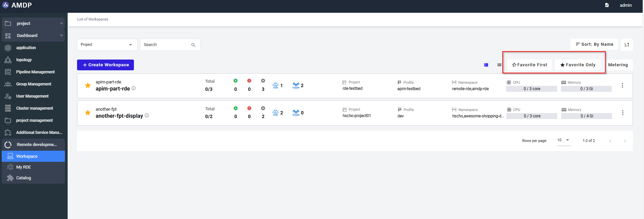Click the Catalog puzzle icon
This screenshot has height=219, width=644.
[x=10, y=178]
